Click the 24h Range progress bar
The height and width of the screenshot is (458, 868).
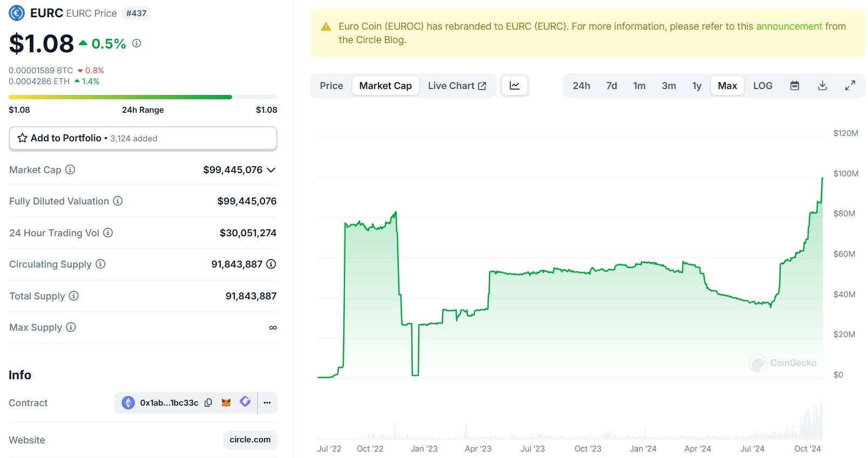coord(143,97)
